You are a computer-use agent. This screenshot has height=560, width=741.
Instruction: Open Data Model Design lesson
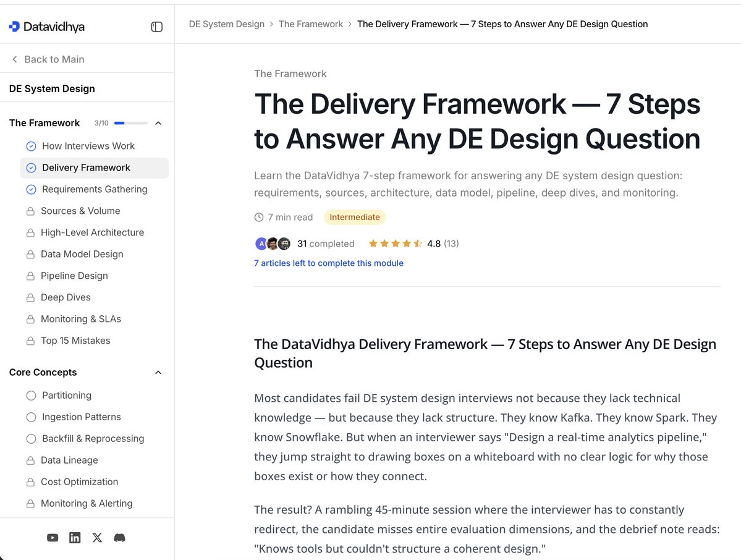point(82,254)
